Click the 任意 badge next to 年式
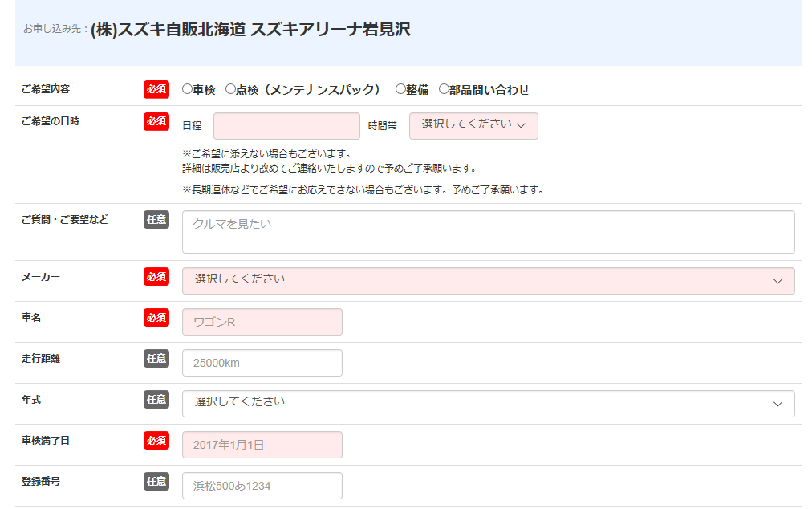Image resolution: width=812 pixels, height=509 pixels. (x=156, y=400)
